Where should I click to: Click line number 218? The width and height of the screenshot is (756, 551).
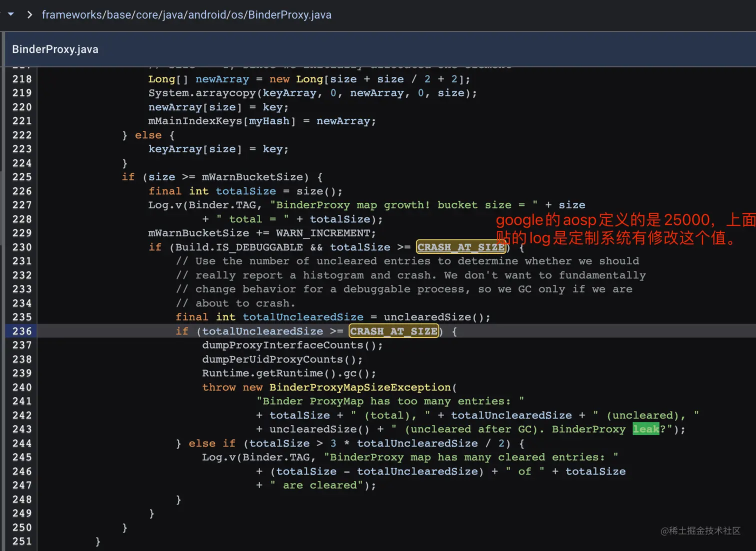(x=22, y=79)
